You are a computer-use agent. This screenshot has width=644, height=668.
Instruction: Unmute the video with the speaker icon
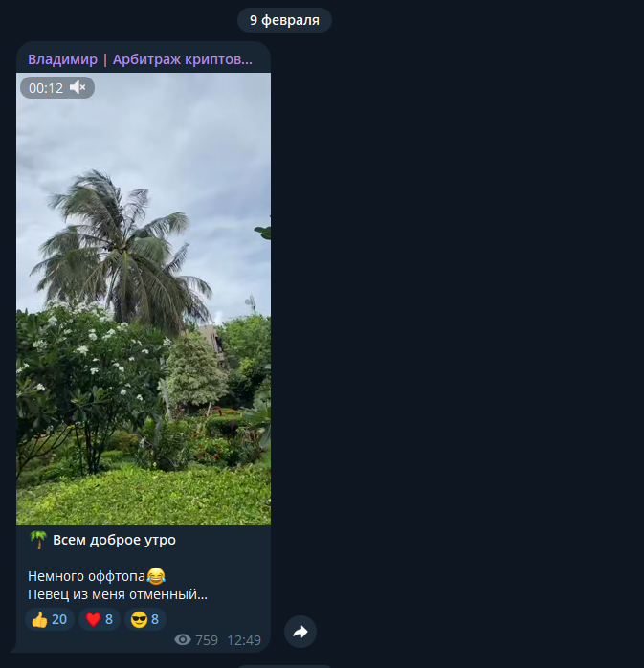click(78, 88)
